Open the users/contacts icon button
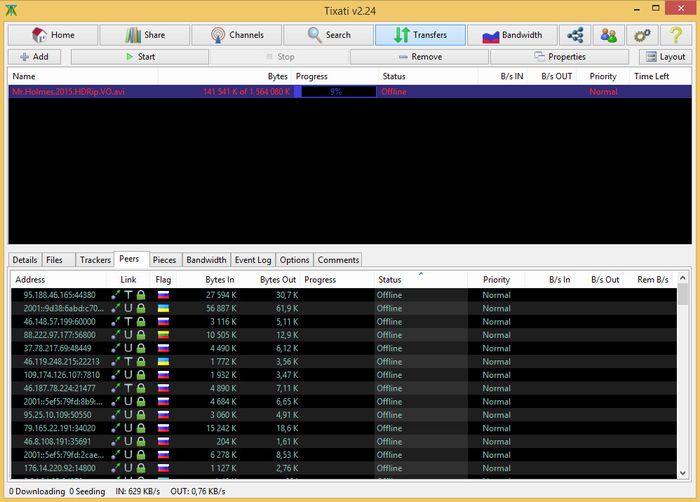This screenshot has height=502, width=700. pos(608,35)
